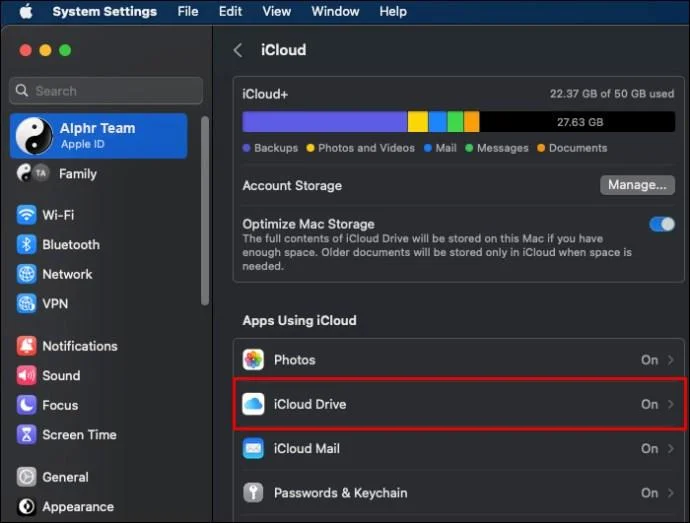Click the iCloud Mail row label
The height and width of the screenshot is (523, 690).
coord(307,449)
